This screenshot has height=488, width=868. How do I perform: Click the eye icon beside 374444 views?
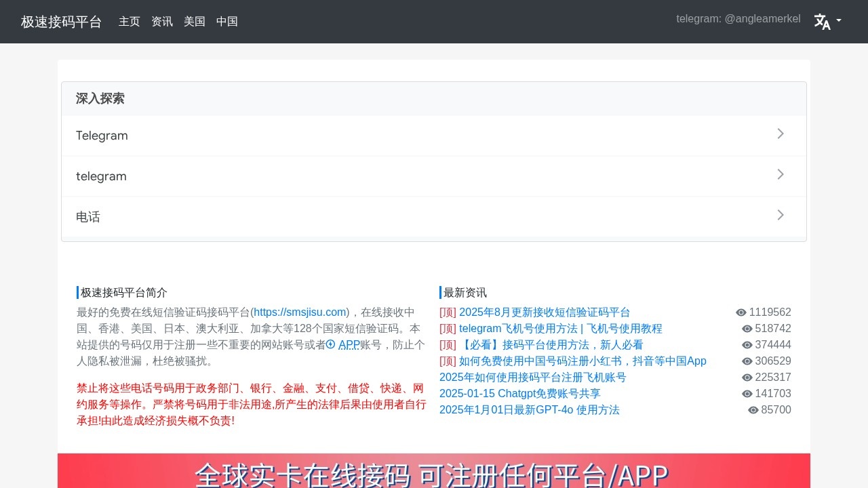[x=747, y=345]
